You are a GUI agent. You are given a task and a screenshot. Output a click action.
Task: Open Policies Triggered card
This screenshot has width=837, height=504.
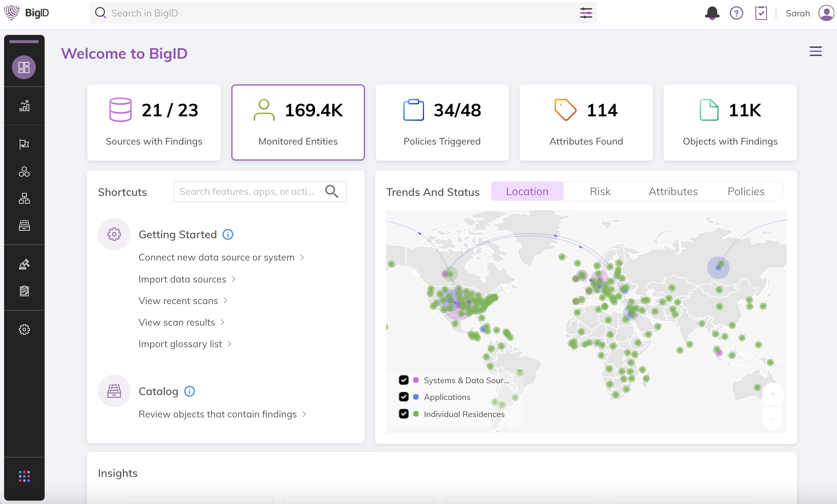[x=442, y=123]
